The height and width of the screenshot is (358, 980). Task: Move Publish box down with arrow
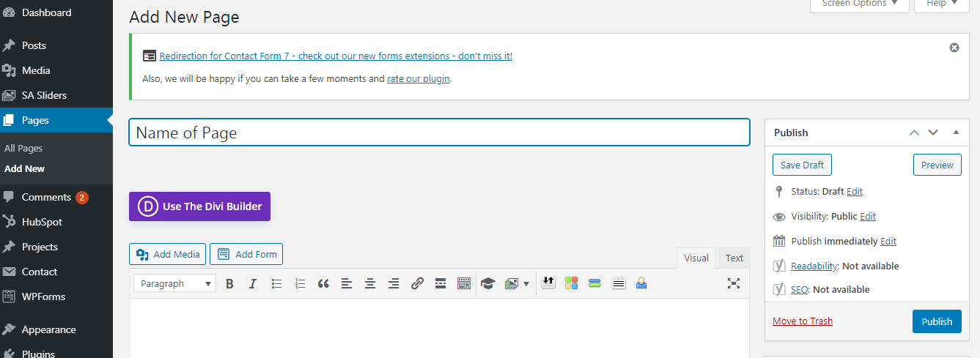point(933,133)
